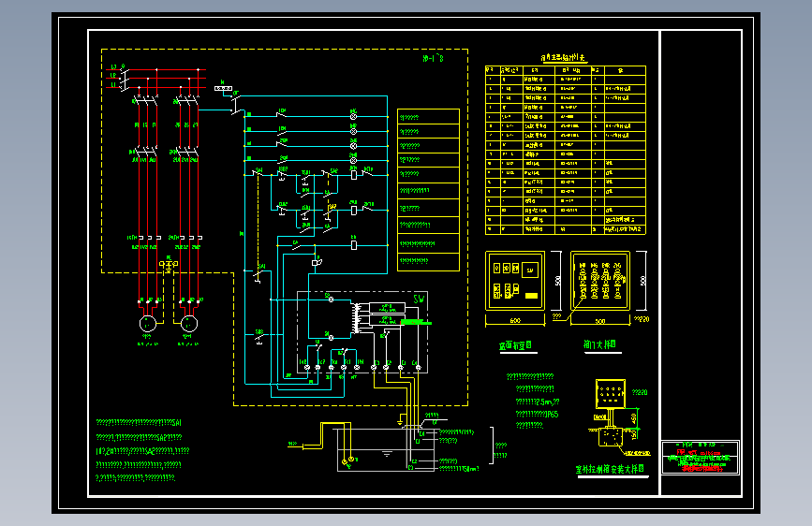Screen dimensions: 812x526
Task: Select the note line ending in IP65
Action: click(537, 415)
